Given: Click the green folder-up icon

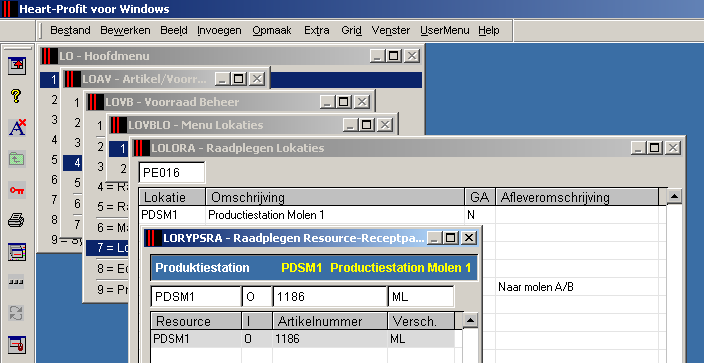Looking at the screenshot, I should (x=17, y=159).
